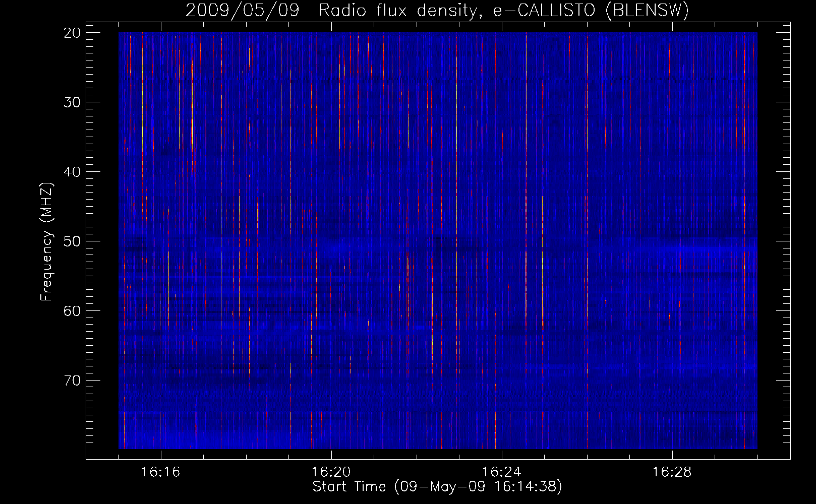Click the 16:20 time tick label
This screenshot has width=816, height=504.
click(x=331, y=472)
